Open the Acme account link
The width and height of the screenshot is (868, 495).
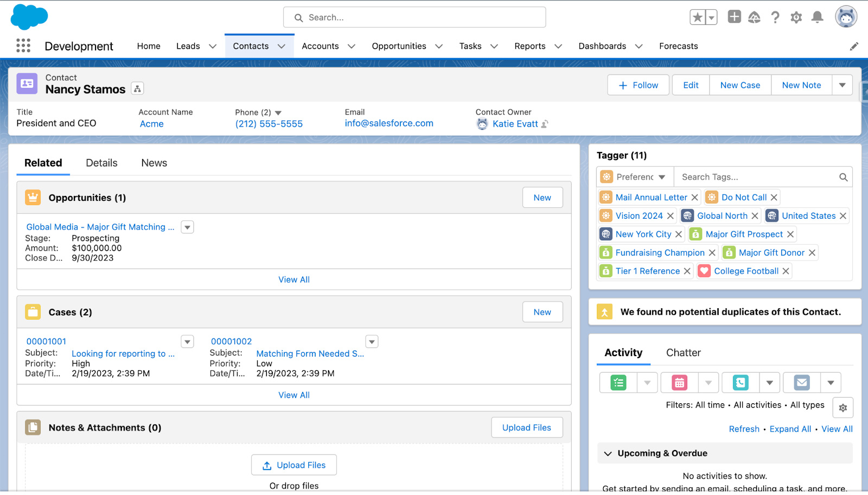[151, 124]
